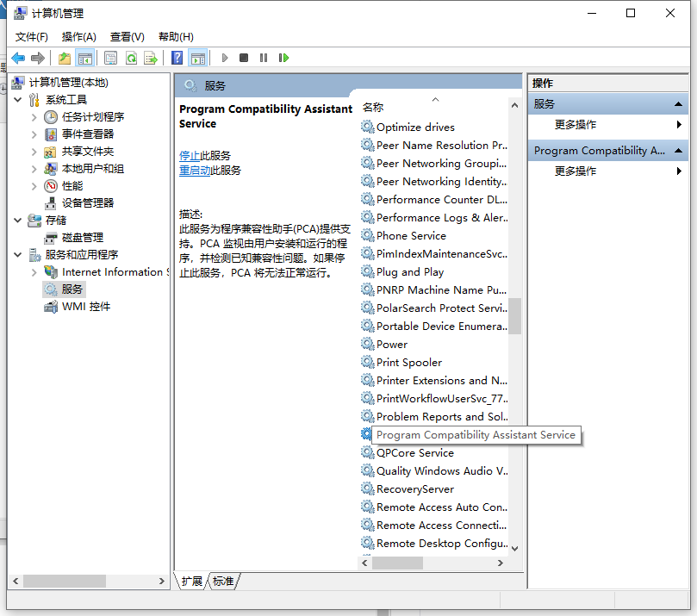Click the Pause Service toolbar icon
The height and width of the screenshot is (616, 697).
click(x=263, y=58)
